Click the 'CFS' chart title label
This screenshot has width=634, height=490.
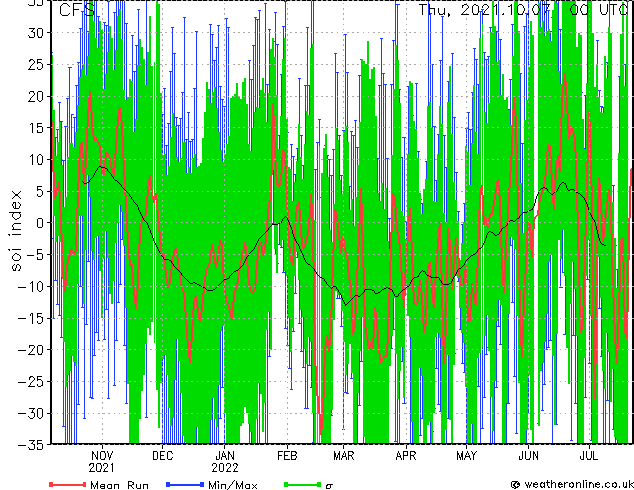[x=76, y=10]
